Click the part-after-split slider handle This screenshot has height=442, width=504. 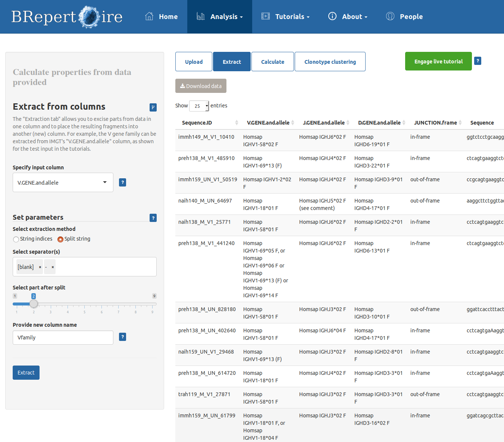click(34, 304)
